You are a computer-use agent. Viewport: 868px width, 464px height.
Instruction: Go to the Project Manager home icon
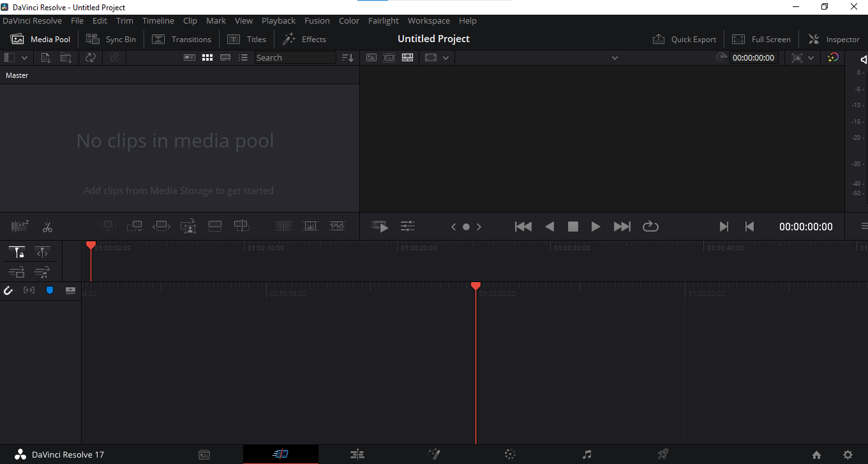(817, 455)
